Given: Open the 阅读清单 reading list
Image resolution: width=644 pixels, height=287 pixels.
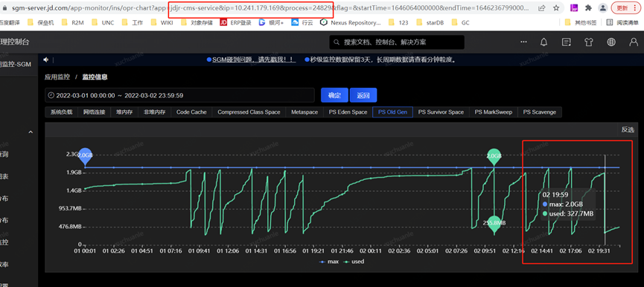Looking at the screenshot, I should pos(622,22).
